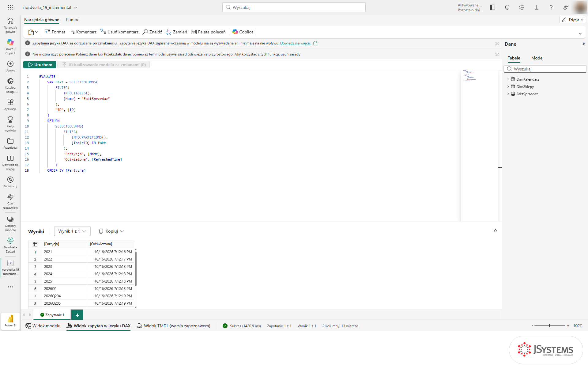
Task: Open Copilot from the toolbar
Action: click(243, 32)
